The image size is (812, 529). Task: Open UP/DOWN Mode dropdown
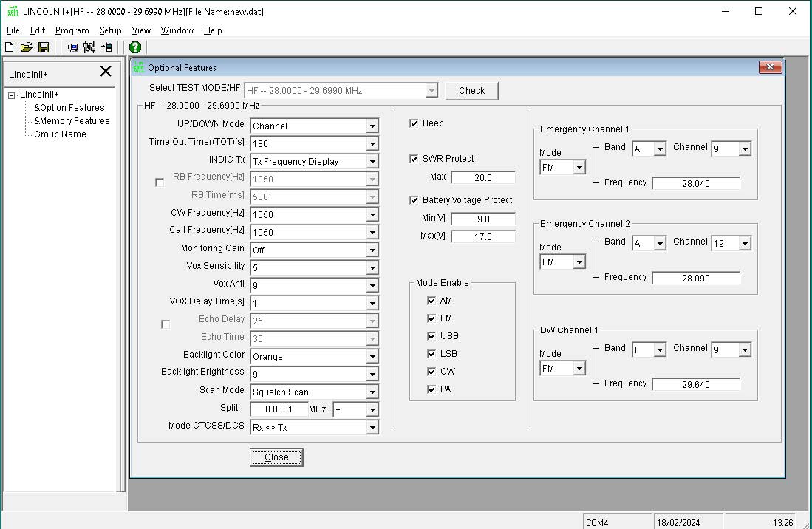pyautogui.click(x=372, y=126)
